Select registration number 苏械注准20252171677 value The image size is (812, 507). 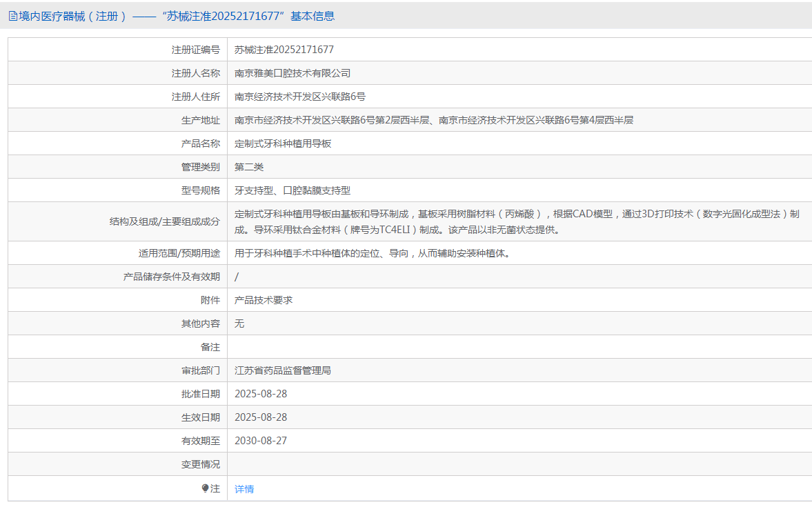284,50
